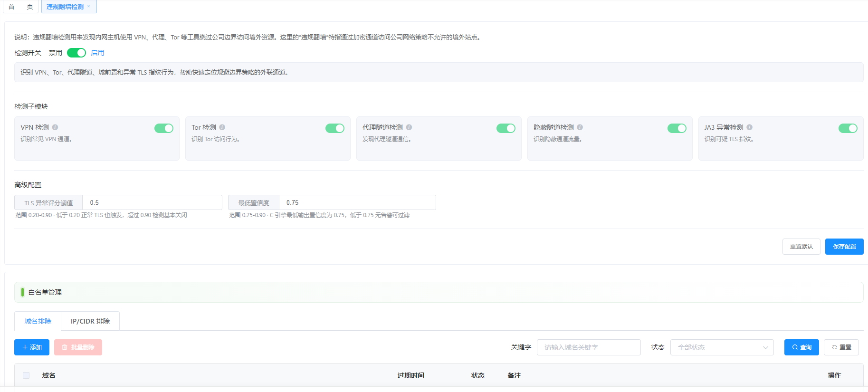This screenshot has width=868, height=392.
Task: Go to the 首页 tab
Action: [21, 7]
